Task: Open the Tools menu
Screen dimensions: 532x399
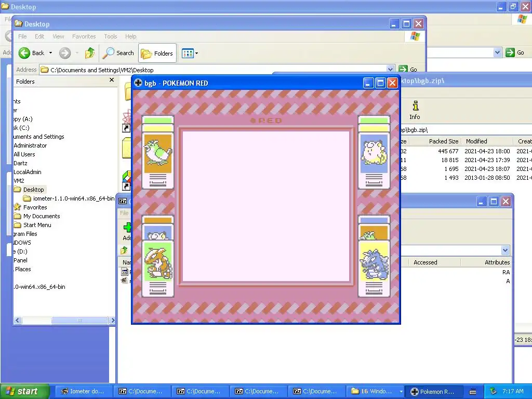Action: pos(111,36)
